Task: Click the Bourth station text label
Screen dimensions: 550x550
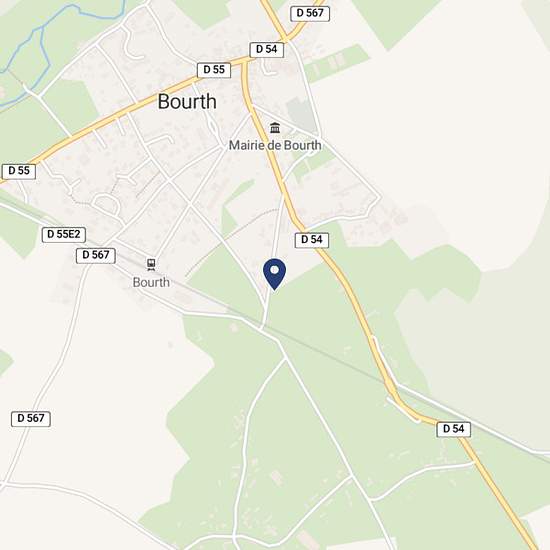Action: 151,282
